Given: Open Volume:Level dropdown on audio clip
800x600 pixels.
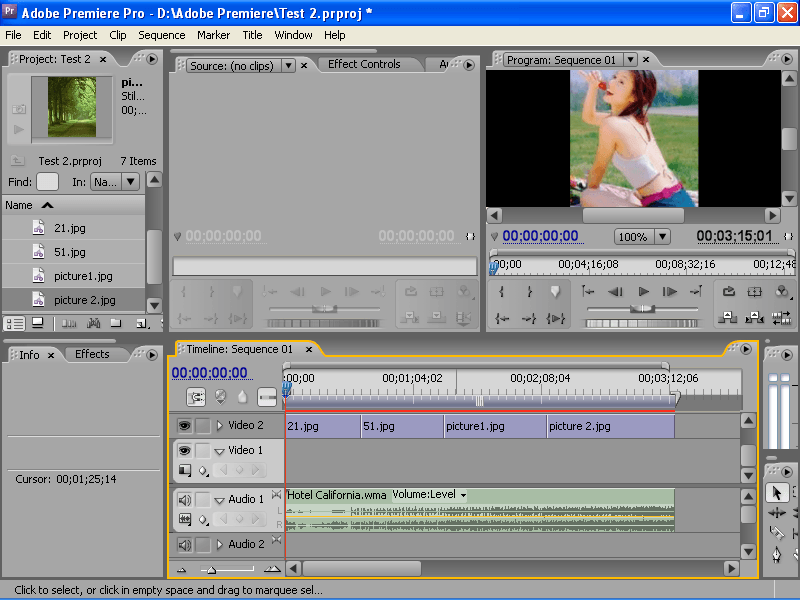Looking at the screenshot, I should [x=462, y=495].
